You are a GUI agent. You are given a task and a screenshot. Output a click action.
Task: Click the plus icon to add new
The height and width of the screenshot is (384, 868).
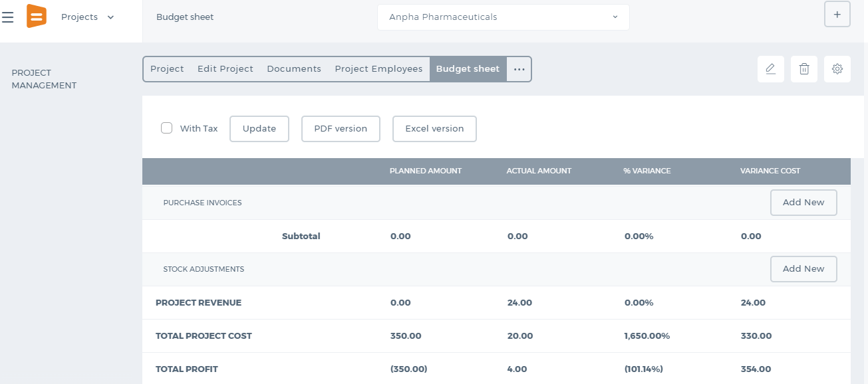coord(837,14)
